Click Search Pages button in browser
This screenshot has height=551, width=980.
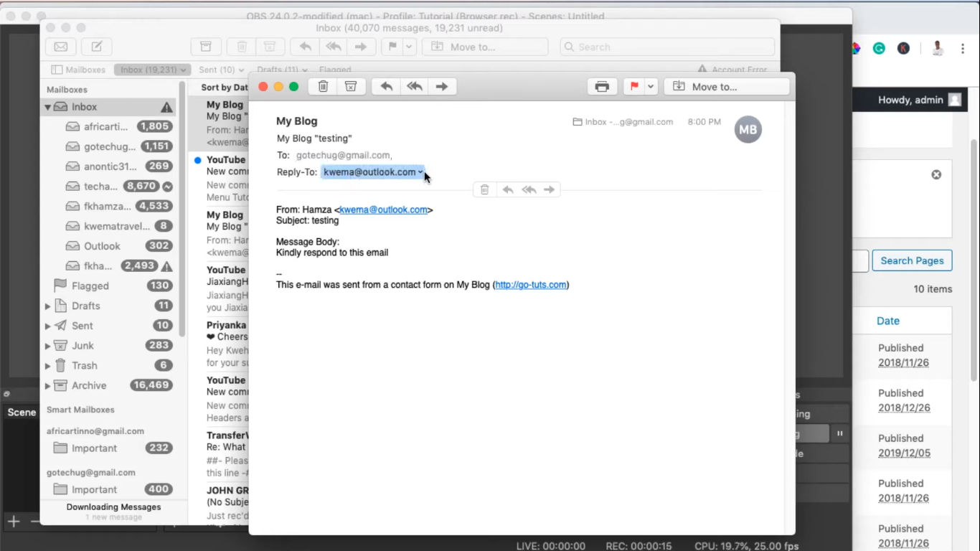pos(912,260)
